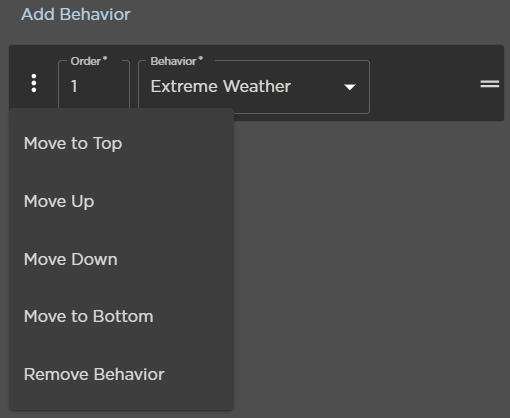
Task: Select Move Down menu entry
Action: [x=121, y=259]
